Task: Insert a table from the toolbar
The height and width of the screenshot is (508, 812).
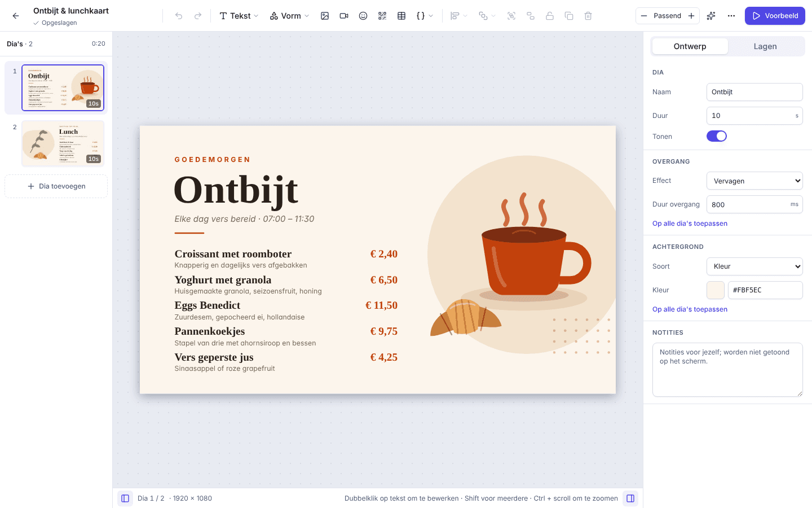Action: (401, 16)
